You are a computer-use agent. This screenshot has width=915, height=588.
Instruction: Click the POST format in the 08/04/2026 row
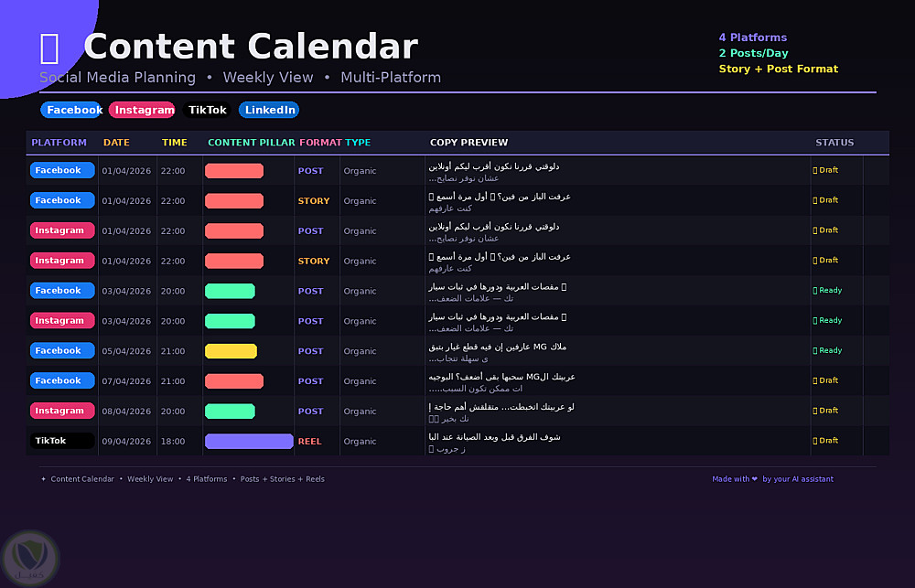(310, 412)
